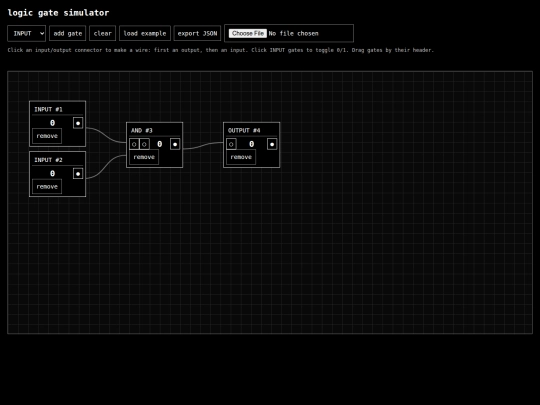Click the AND #3 gate header
The width and height of the screenshot is (540, 405).
click(155, 130)
